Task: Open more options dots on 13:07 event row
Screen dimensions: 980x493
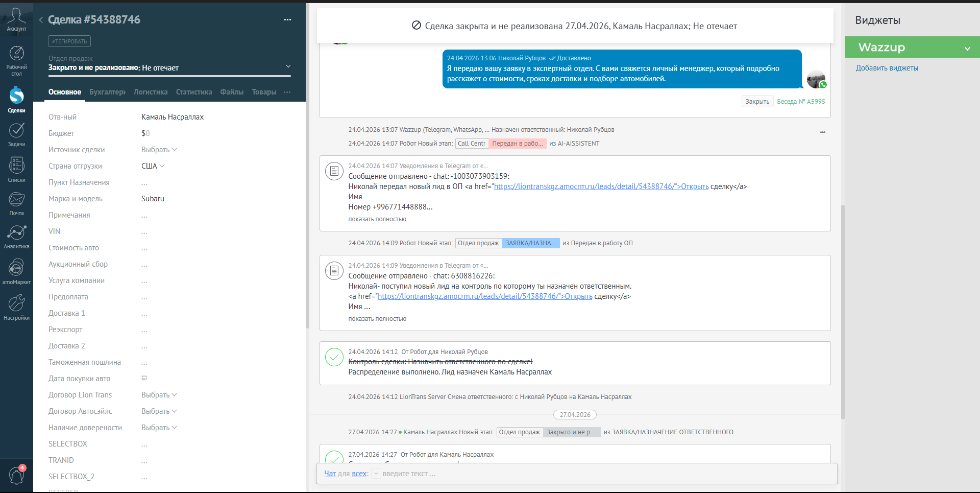Action: (x=822, y=131)
